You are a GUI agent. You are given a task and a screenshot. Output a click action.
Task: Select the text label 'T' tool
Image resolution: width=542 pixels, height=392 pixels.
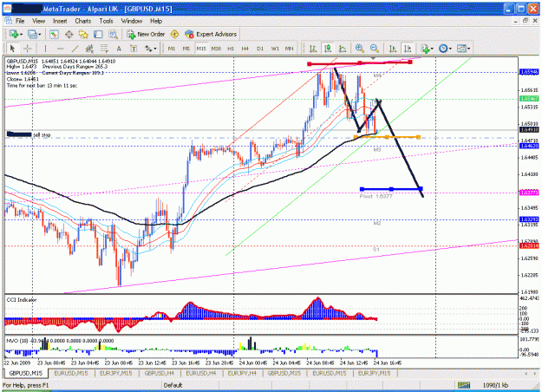(x=134, y=49)
